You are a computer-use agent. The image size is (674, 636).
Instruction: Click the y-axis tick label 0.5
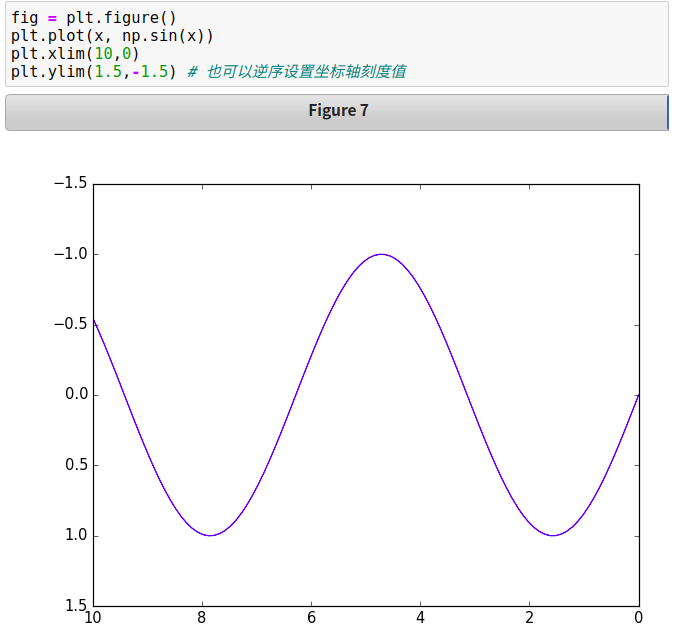77,465
